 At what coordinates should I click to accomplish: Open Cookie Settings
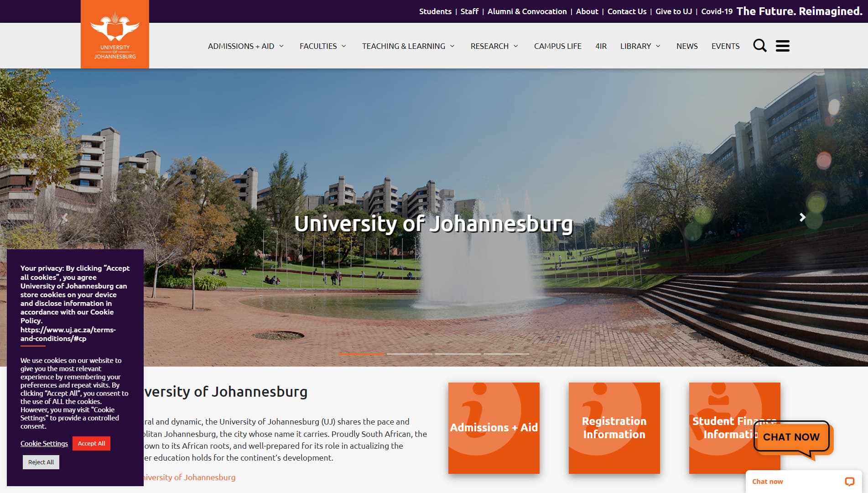pos(44,443)
